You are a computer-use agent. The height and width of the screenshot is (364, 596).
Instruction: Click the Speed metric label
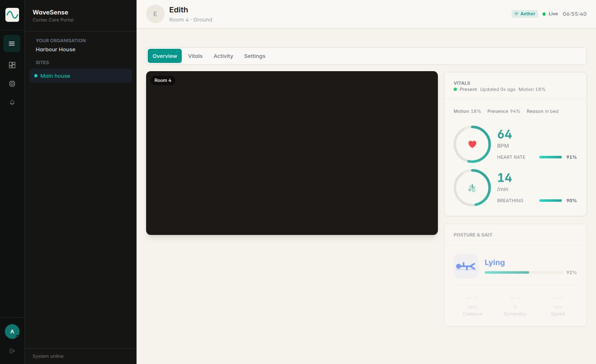pos(558,314)
